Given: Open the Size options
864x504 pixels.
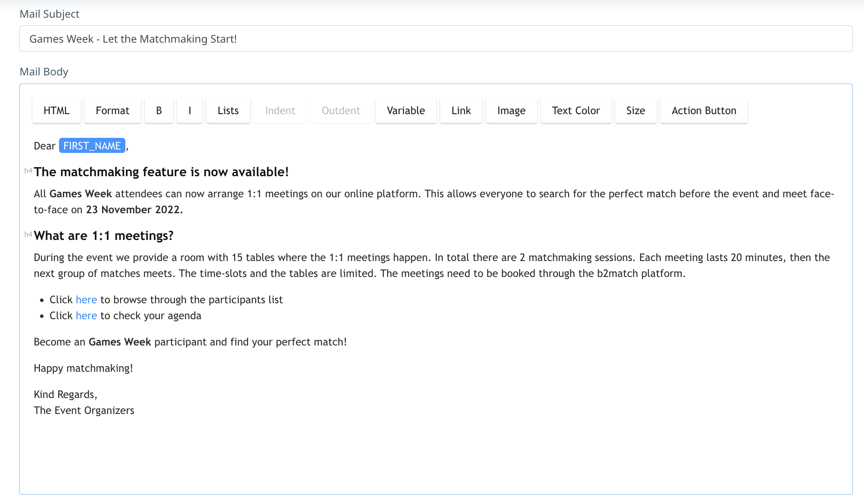Looking at the screenshot, I should (635, 111).
